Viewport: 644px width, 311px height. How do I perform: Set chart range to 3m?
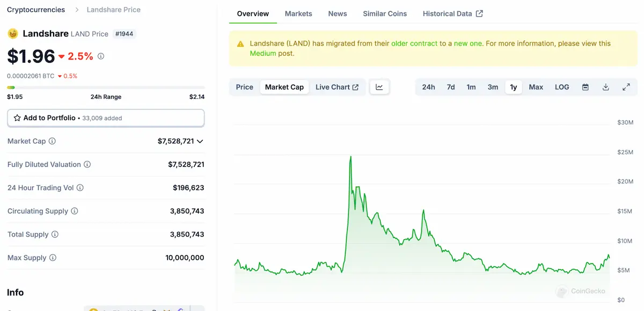click(493, 87)
